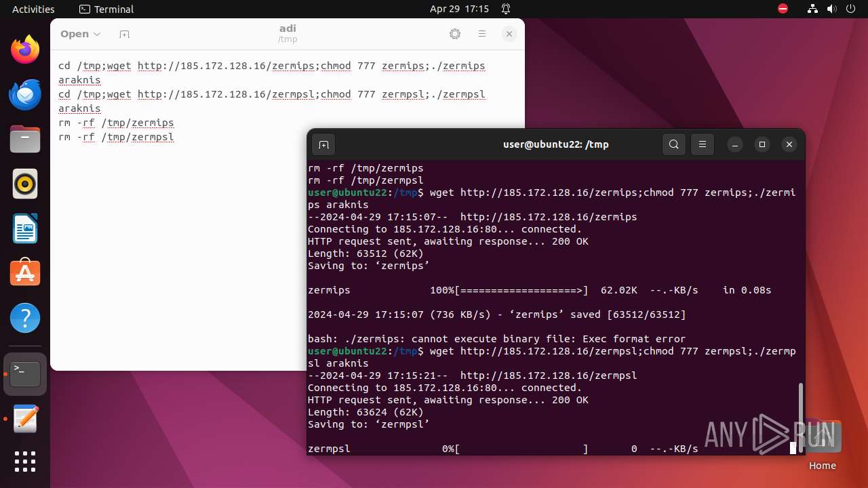Open the Terminal app menu in top bar
Screen dimensions: 868x488
[106, 9]
